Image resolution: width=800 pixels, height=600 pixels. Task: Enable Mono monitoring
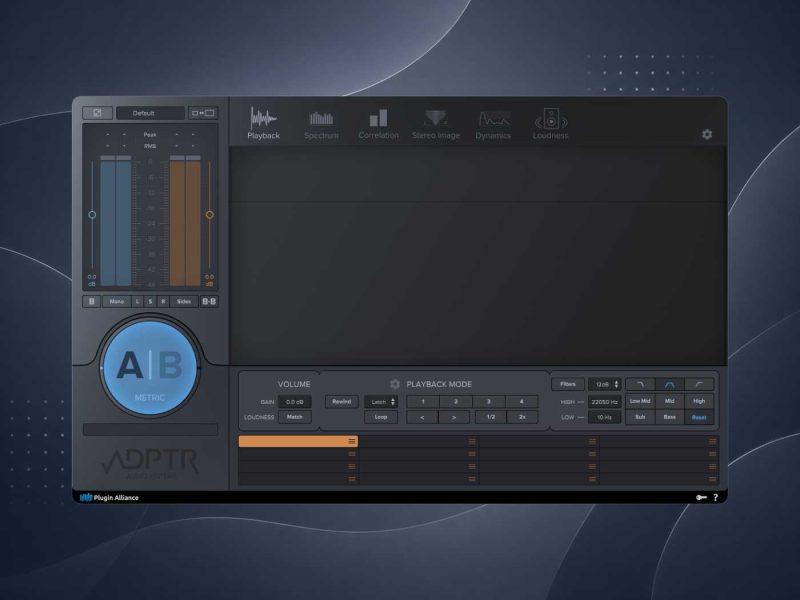[116, 302]
